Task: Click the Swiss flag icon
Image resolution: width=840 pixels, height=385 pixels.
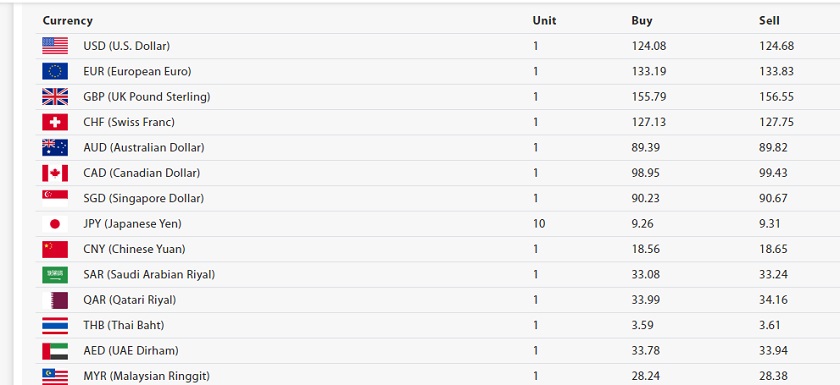Action: [55, 122]
